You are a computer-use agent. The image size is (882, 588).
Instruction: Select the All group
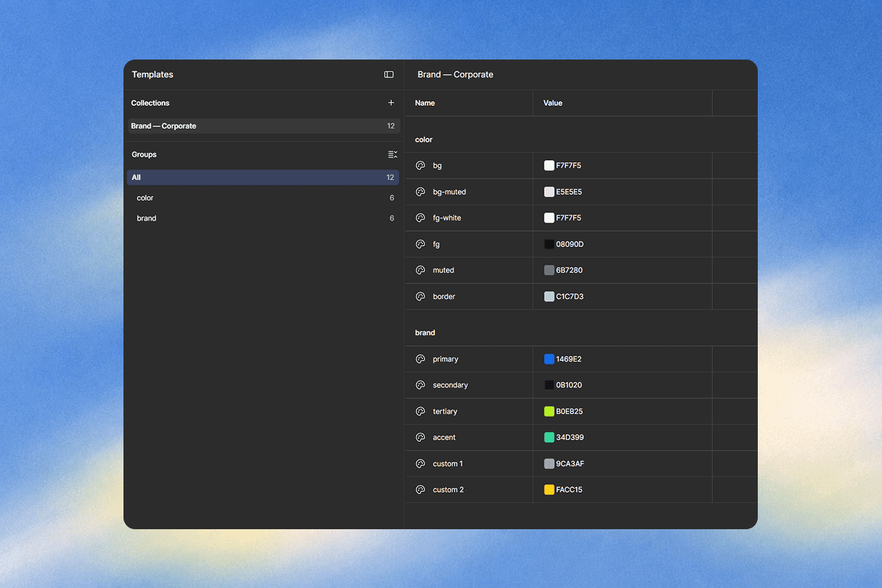pyautogui.click(x=263, y=177)
